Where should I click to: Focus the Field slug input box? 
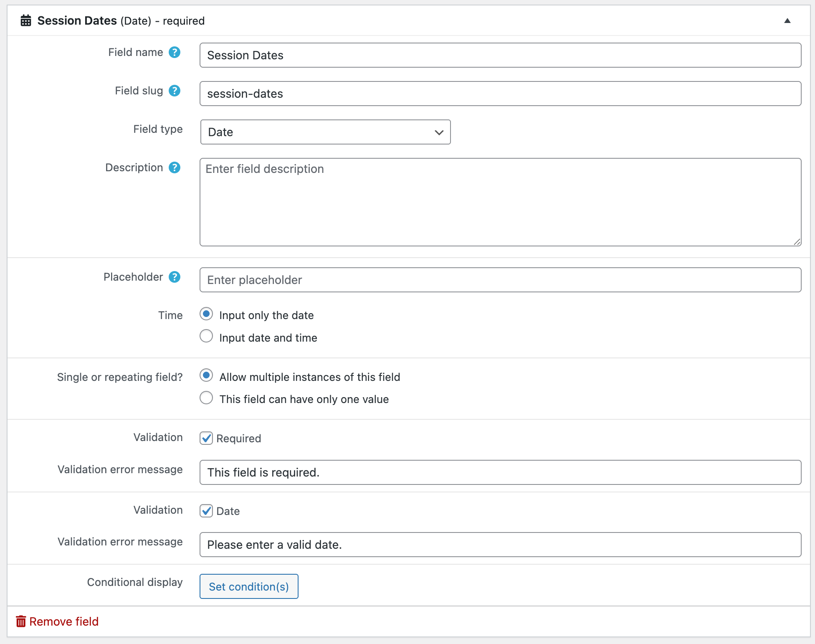coord(500,94)
